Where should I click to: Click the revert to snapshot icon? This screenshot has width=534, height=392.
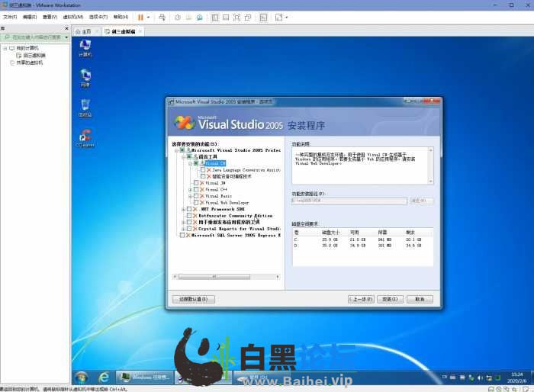pyautogui.click(x=188, y=18)
